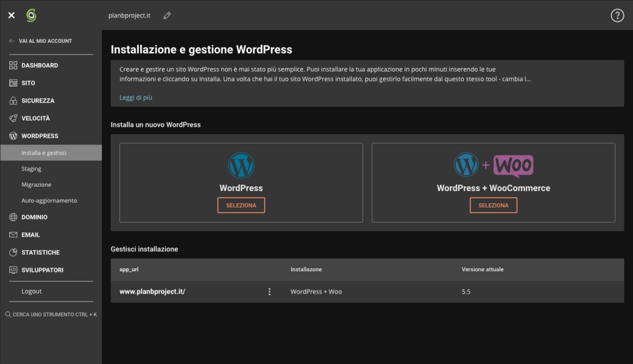Screen dimensions: 633x364
Task: Focus the Cerca uno strumento search field
Action: click(51, 315)
